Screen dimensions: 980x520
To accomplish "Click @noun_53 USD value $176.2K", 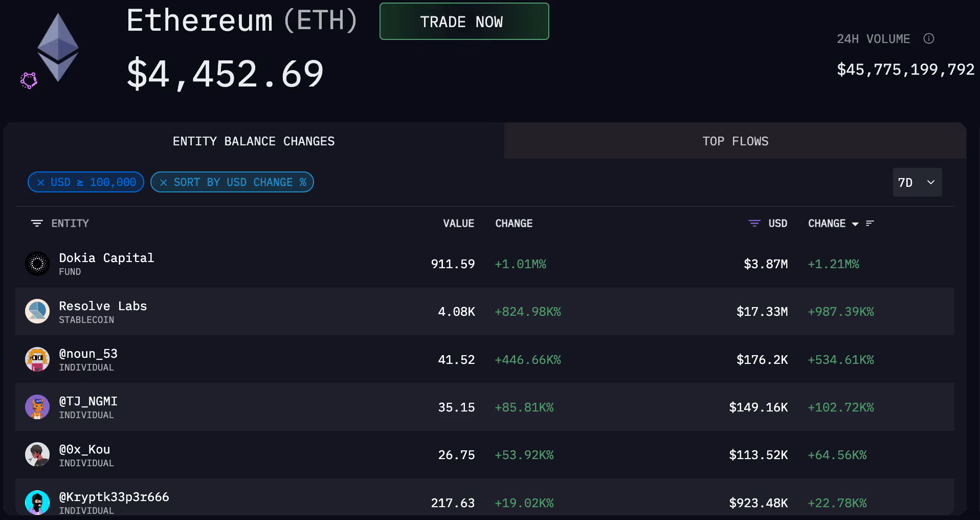I will 762,360.
